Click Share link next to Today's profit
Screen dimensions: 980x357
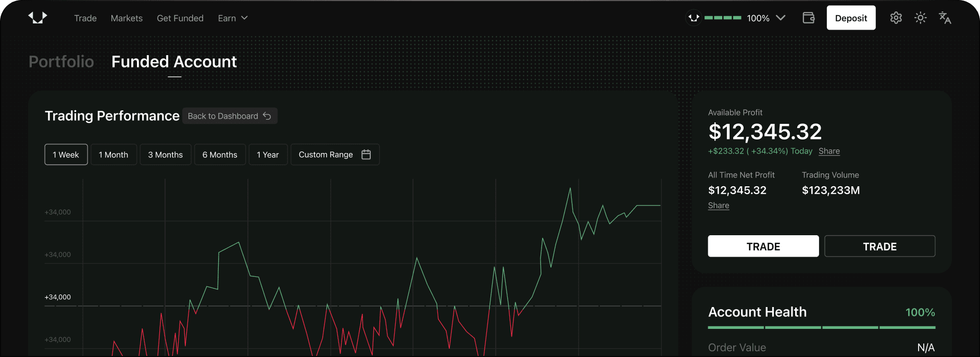[x=829, y=151]
